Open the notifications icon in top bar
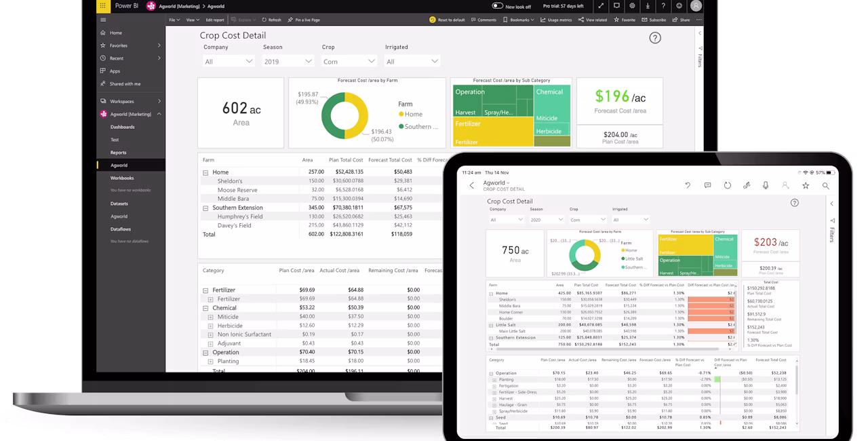Screen dimensions: 868x441 (616, 6)
